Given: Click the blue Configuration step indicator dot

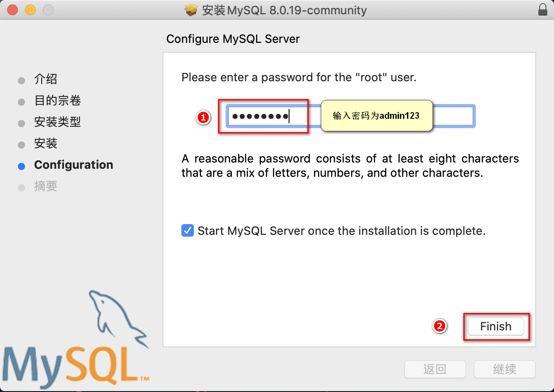Looking at the screenshot, I should click(x=21, y=166).
